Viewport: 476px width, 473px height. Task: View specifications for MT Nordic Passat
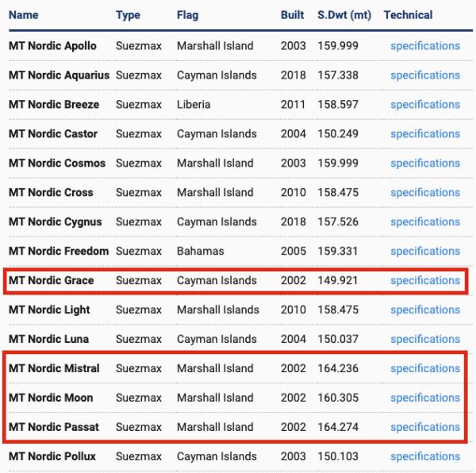[x=424, y=428]
